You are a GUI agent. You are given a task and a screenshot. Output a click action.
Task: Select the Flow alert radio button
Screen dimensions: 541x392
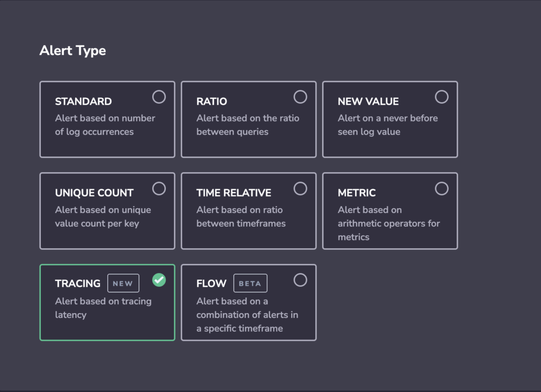point(300,280)
